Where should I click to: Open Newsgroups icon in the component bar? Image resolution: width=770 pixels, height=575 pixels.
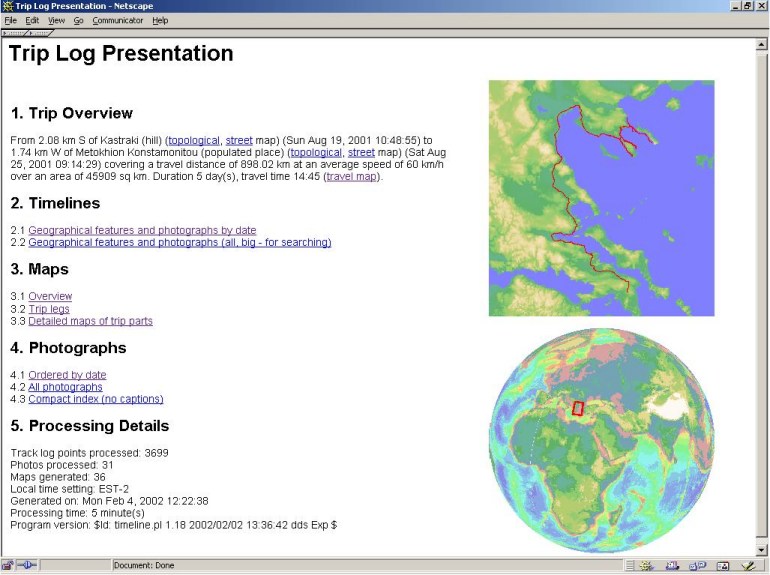point(697,566)
